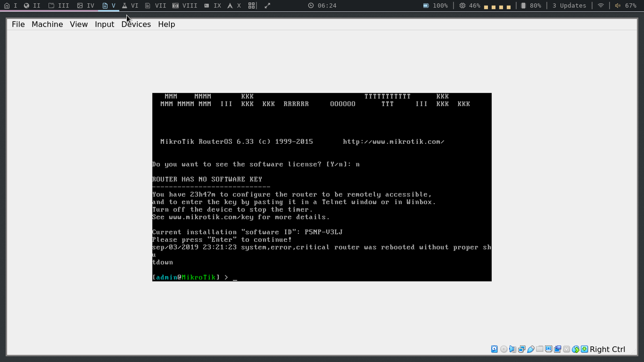This screenshot has width=644, height=362.
Task: Click the 'Please press Enter to continue' line
Action: (x=222, y=240)
